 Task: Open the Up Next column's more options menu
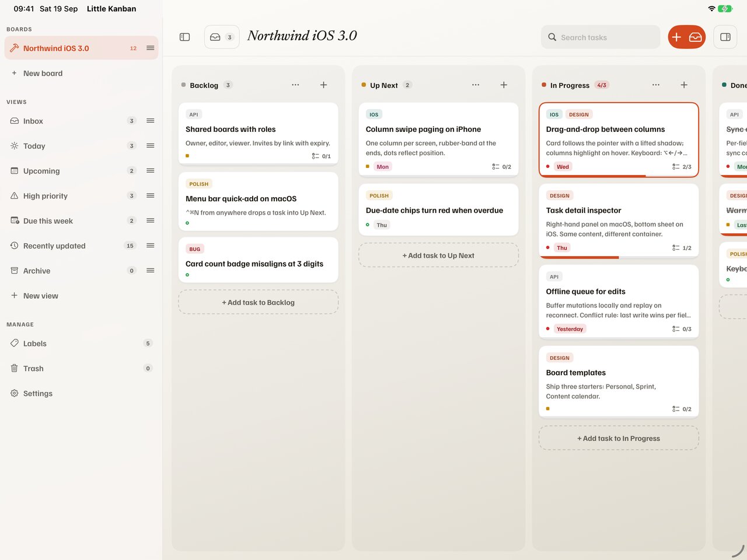click(x=476, y=85)
